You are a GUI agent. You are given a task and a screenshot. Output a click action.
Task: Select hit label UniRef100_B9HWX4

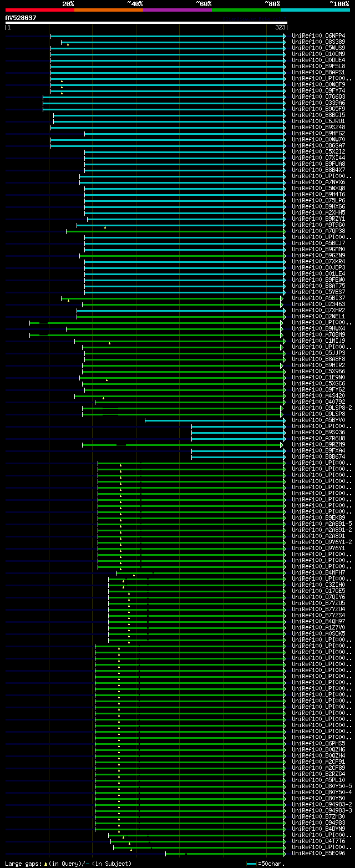pyautogui.click(x=318, y=329)
